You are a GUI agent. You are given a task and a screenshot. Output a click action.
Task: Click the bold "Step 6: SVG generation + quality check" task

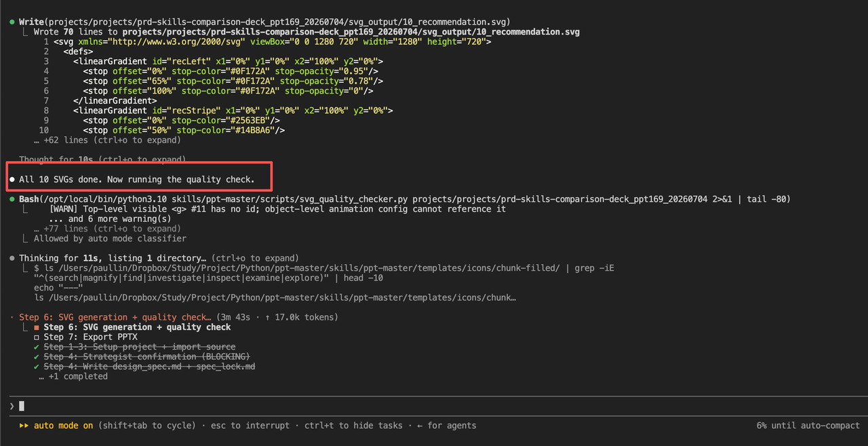137,327
